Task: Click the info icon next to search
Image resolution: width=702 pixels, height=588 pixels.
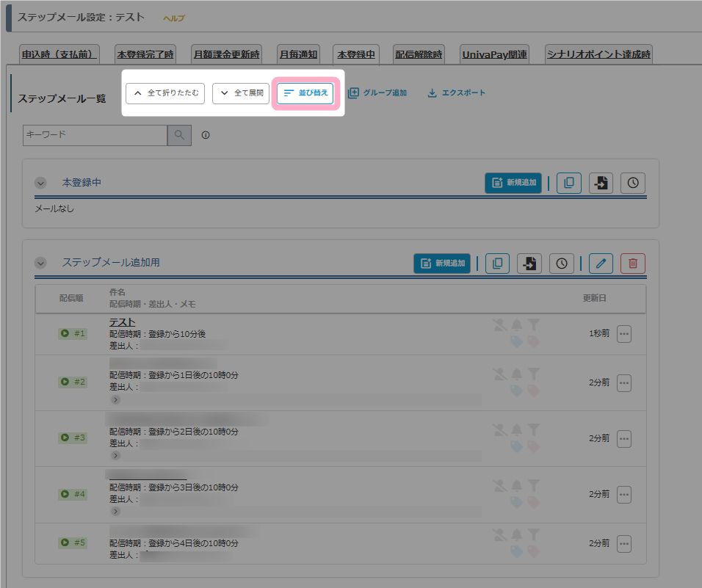Action: [206, 135]
